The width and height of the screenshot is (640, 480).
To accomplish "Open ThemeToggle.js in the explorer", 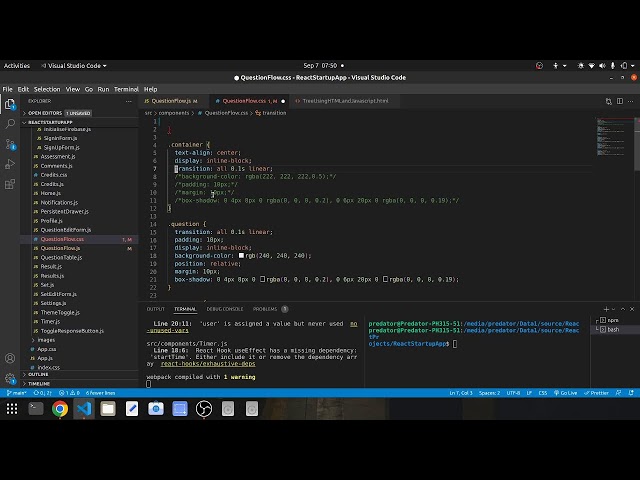I will (x=79, y=313).
